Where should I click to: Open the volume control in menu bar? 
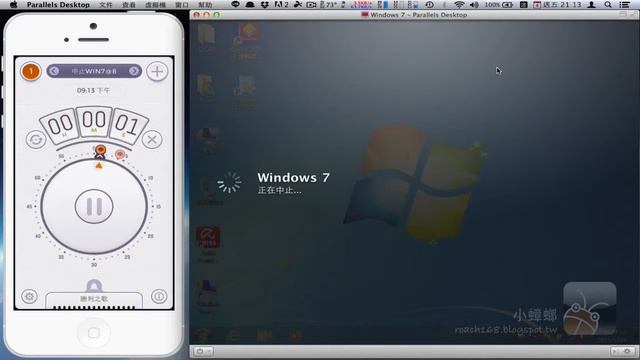[x=474, y=5]
